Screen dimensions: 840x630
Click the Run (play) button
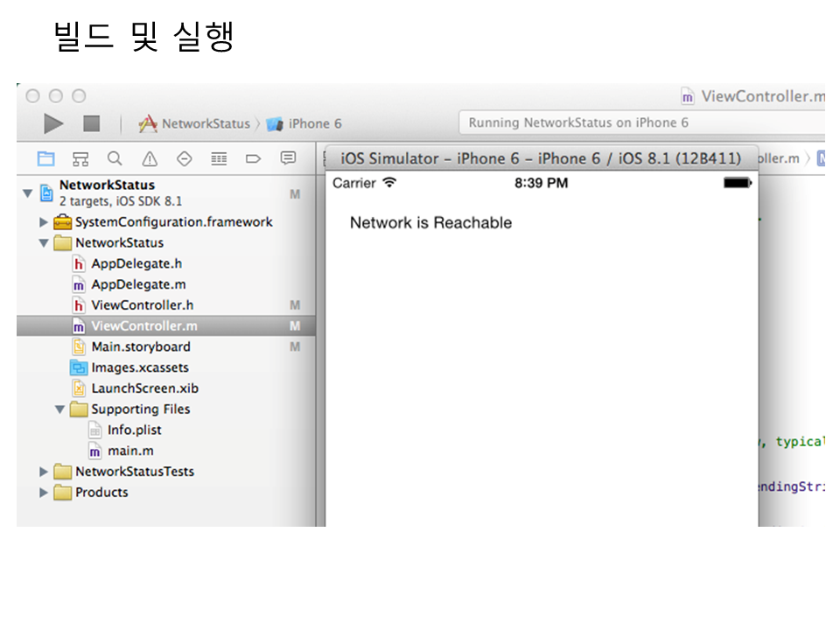coord(54,124)
